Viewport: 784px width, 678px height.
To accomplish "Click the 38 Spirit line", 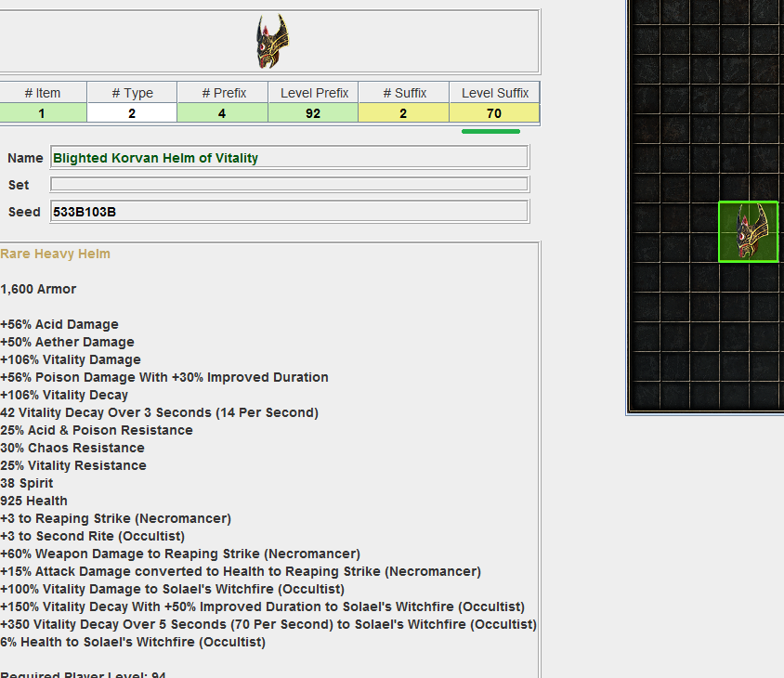I will tap(27, 483).
